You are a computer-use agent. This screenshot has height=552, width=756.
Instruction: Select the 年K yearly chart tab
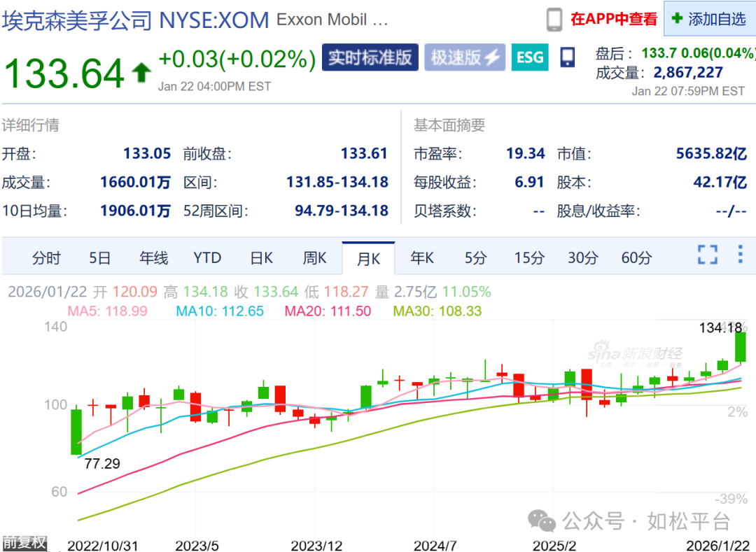coord(421,257)
